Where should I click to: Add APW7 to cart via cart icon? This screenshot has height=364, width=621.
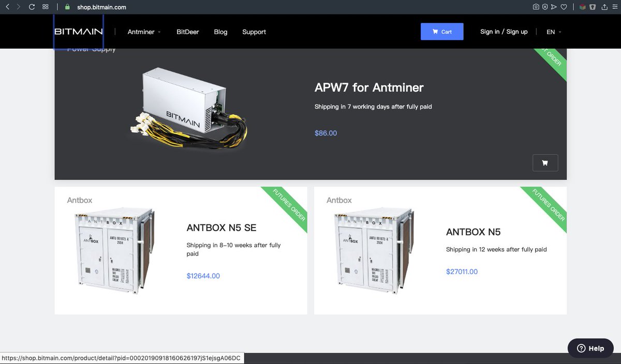545,163
